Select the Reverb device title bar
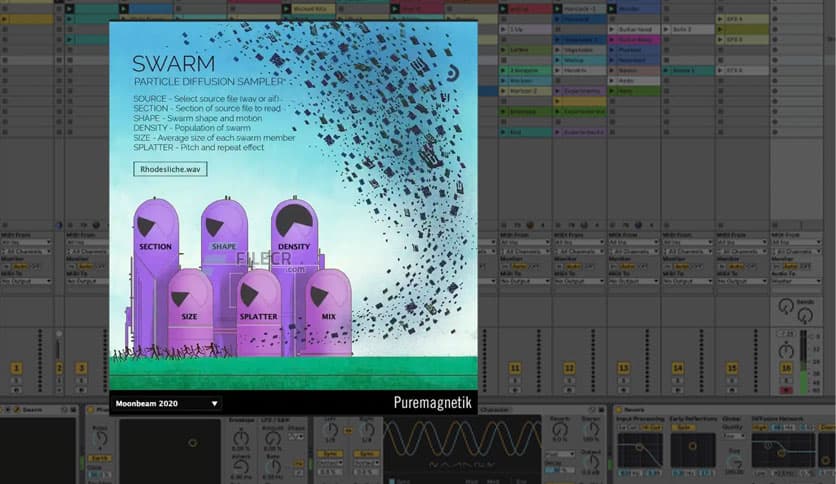 click(x=724, y=409)
